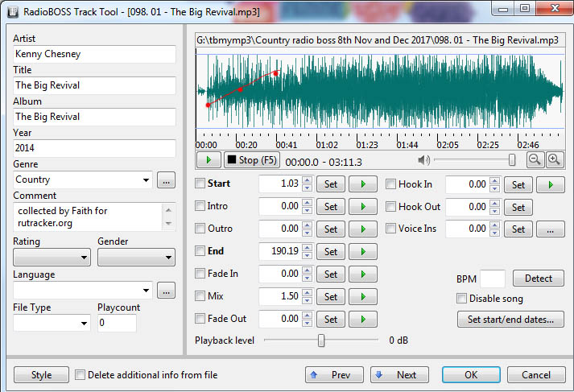The width and height of the screenshot is (574, 392).
Task: Open the Gender dropdown
Action: point(137,258)
